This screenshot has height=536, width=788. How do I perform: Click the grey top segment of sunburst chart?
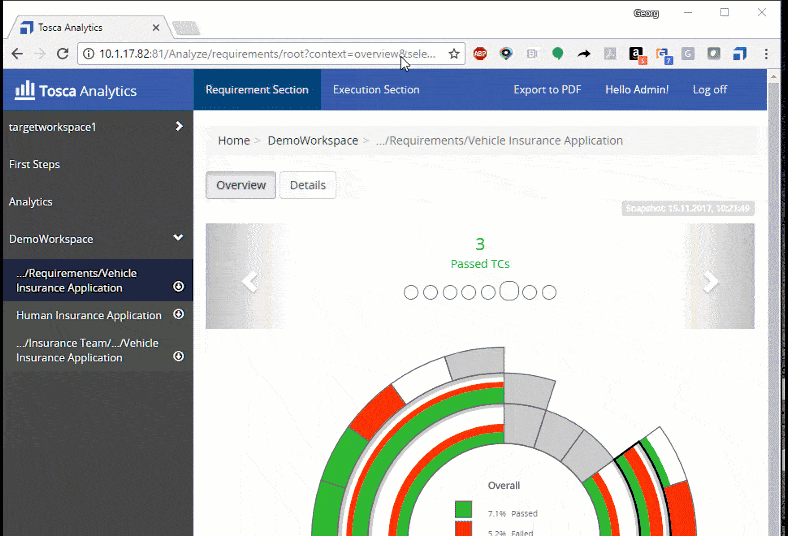click(476, 363)
